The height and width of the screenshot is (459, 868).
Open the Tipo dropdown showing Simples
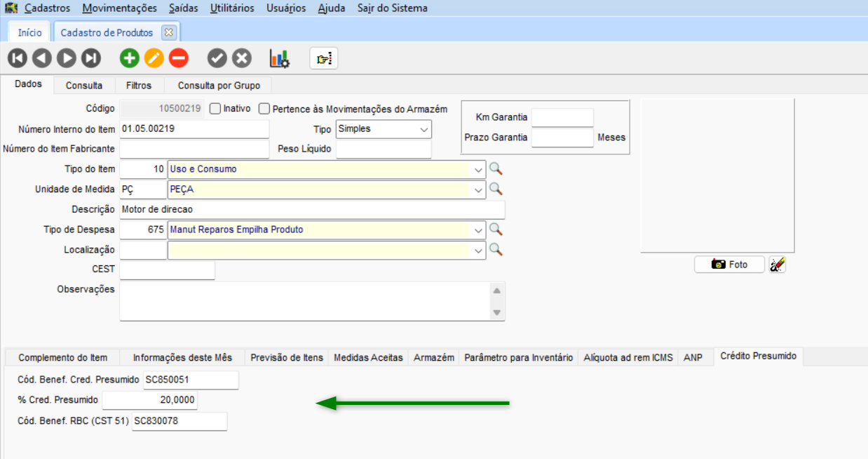[424, 129]
